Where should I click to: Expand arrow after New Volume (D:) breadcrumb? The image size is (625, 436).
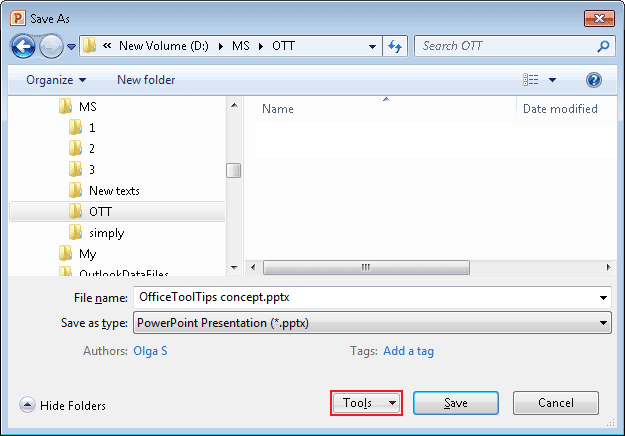point(221,46)
